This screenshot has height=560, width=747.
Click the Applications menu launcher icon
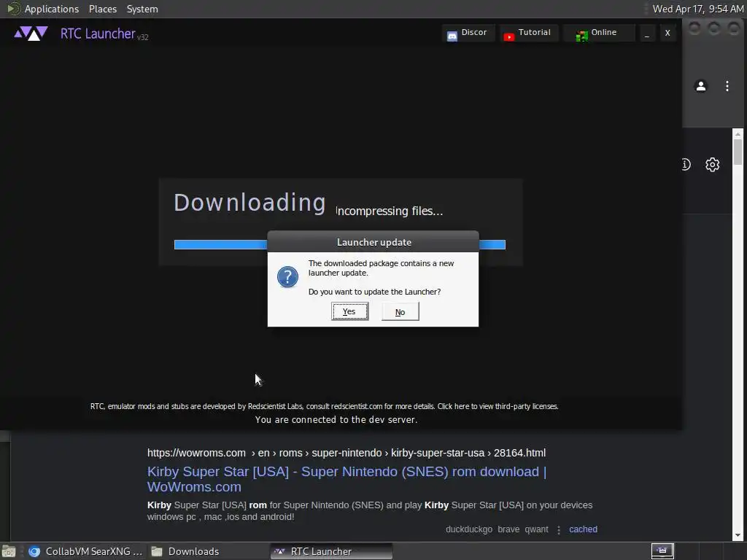tap(13, 9)
